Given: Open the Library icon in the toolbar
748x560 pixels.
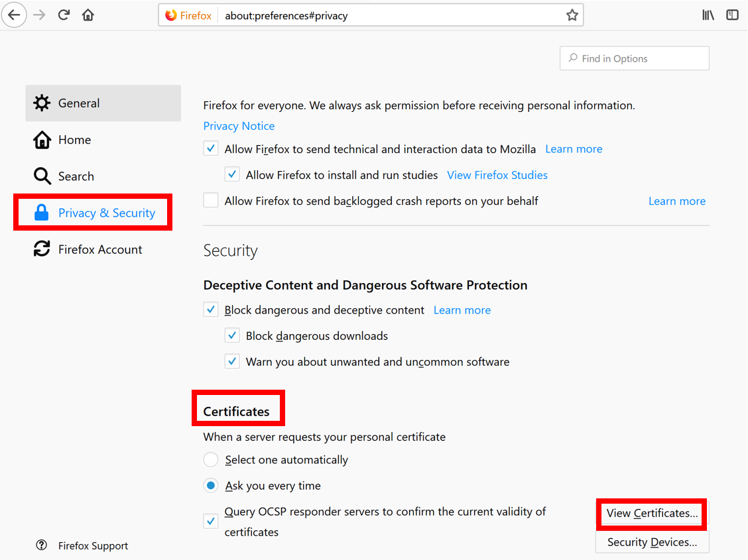Looking at the screenshot, I should tap(708, 15).
